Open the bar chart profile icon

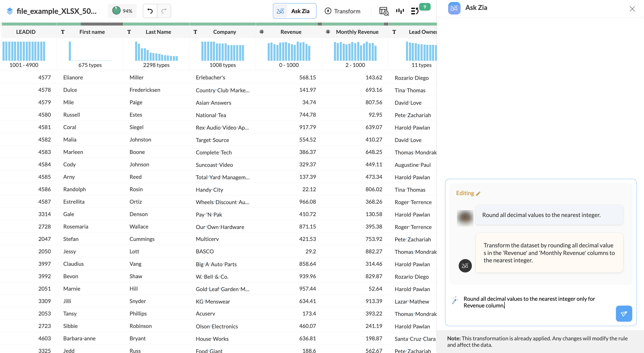[400, 11]
